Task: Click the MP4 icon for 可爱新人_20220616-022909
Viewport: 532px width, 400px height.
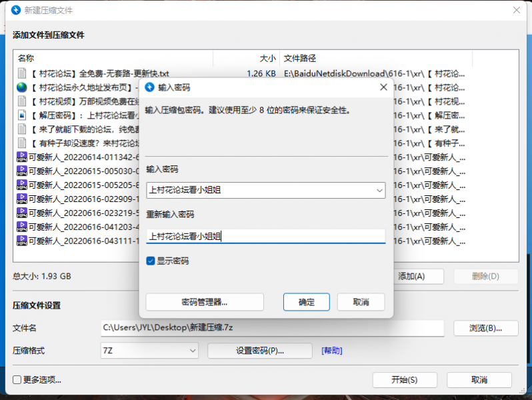Action: point(22,199)
